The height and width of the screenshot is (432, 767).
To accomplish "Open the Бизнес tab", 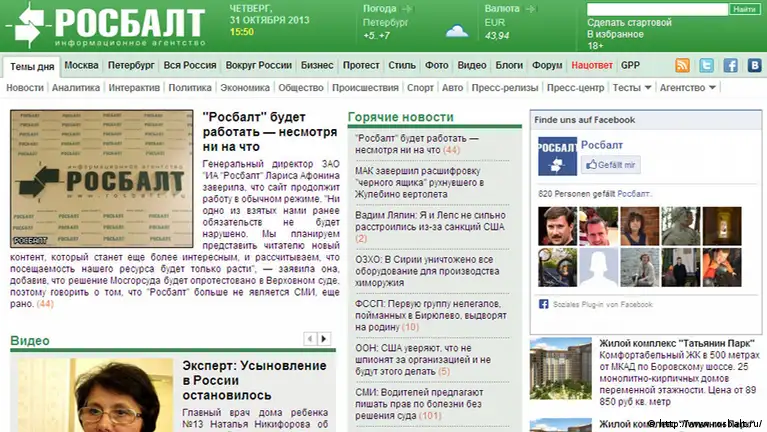I will pyautogui.click(x=317, y=66).
